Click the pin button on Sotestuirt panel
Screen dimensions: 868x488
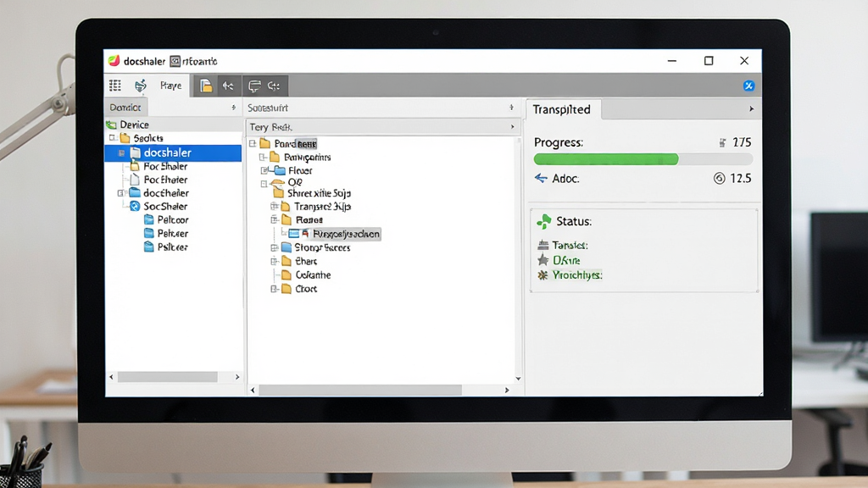[511, 108]
